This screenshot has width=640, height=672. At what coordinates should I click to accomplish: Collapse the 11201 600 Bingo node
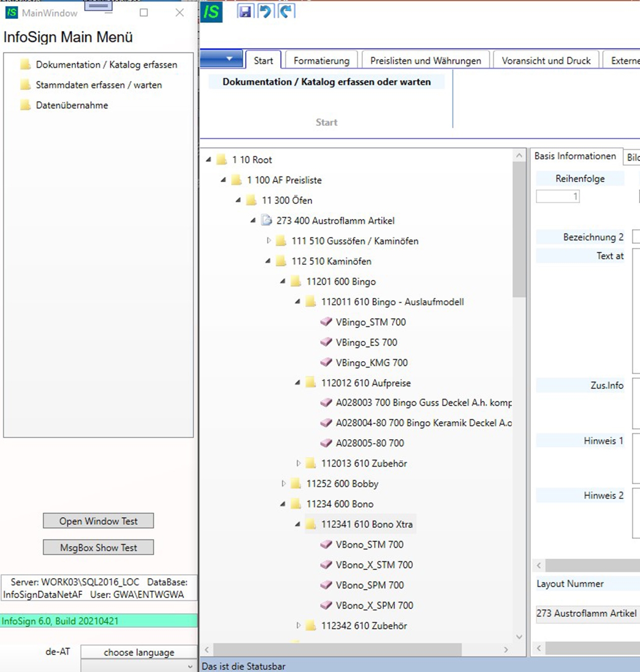(283, 281)
